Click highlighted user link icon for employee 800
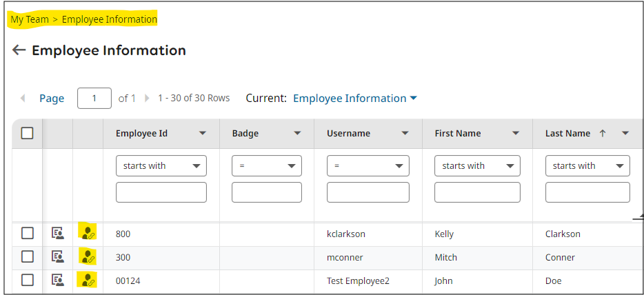Viewport: 644px width, 295px height. click(88, 234)
